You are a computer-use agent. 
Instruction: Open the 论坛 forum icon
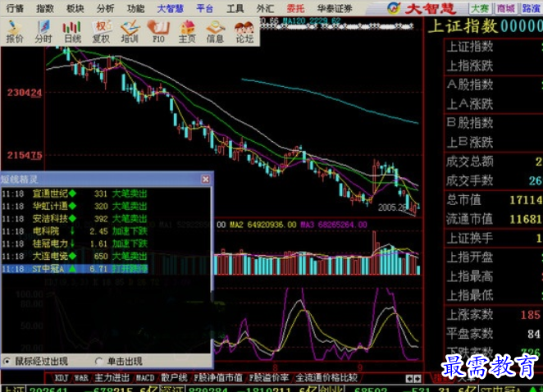pyautogui.click(x=244, y=31)
